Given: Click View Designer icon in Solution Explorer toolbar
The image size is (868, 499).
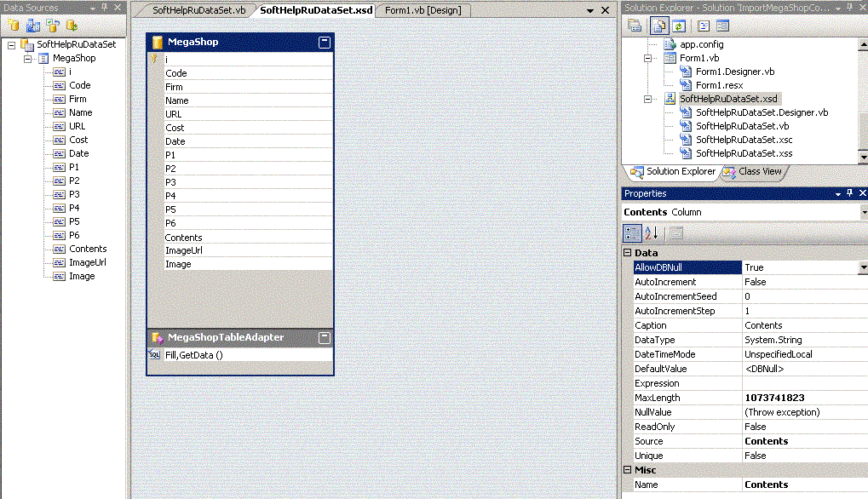Looking at the screenshot, I should pos(722,26).
